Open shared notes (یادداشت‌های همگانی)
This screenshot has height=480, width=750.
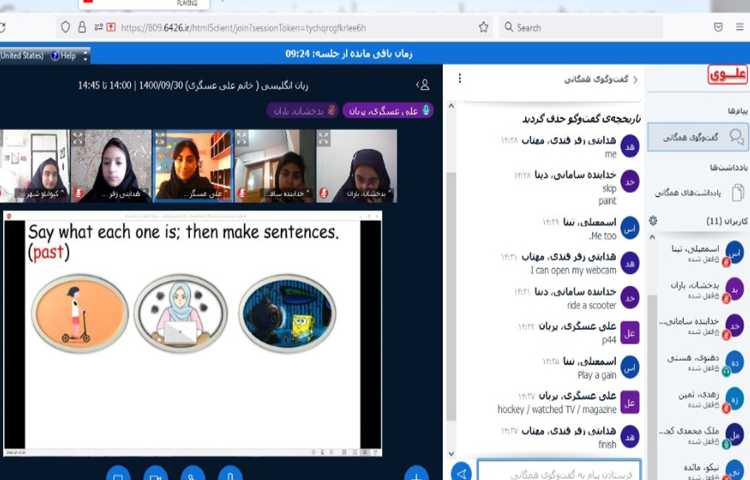698,193
